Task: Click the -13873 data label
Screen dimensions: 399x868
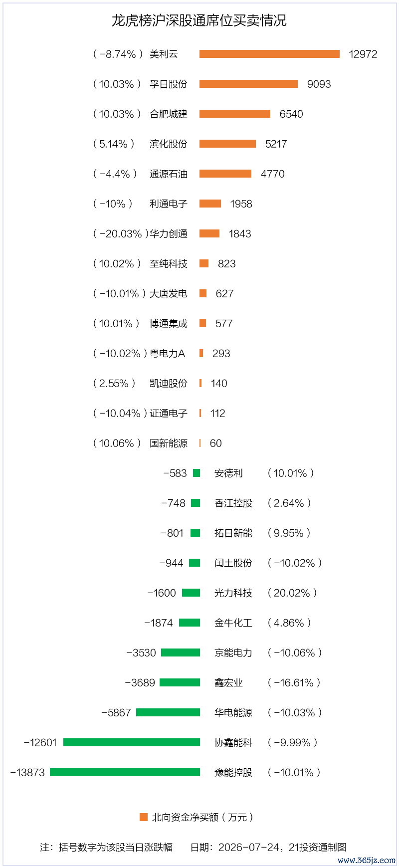Action: tap(27, 772)
